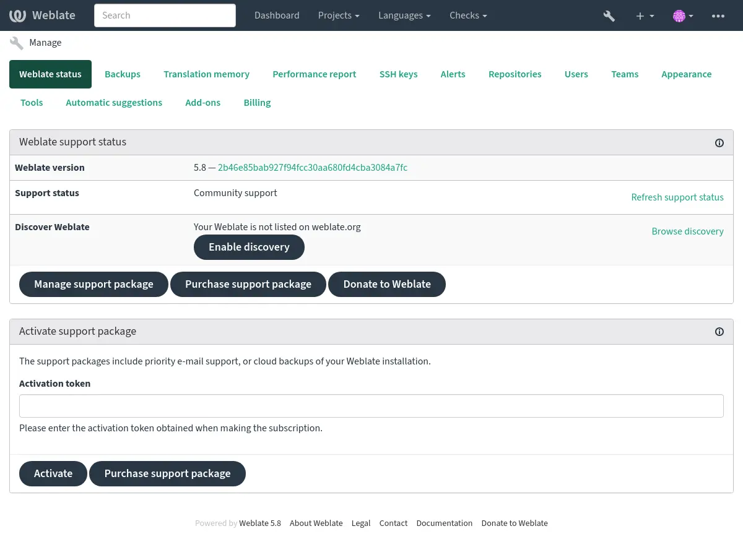The image size is (743, 560).
Task: Go to Dashboard
Action: 277,15
